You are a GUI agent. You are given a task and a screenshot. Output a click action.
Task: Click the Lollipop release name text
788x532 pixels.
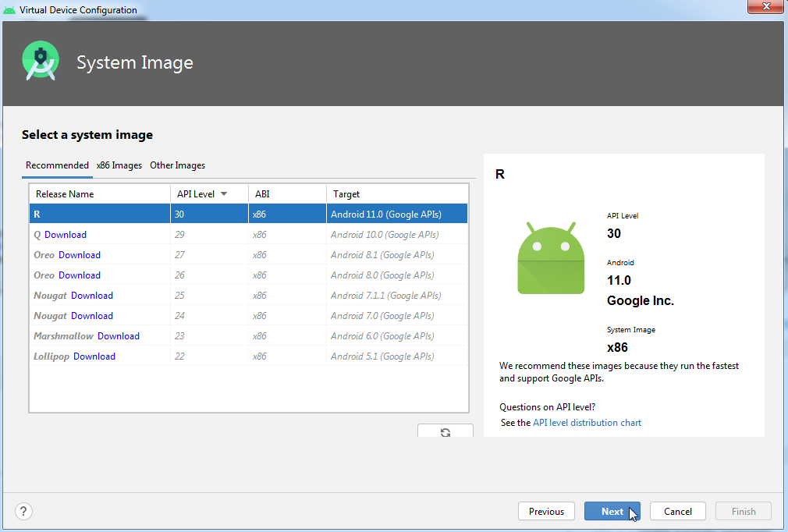[x=51, y=356]
